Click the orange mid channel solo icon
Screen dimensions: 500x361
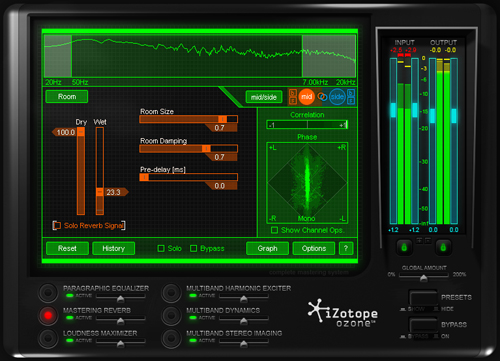[x=293, y=101]
